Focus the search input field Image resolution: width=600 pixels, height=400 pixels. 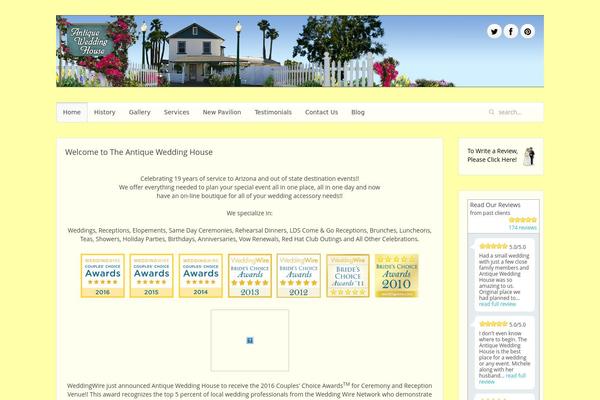pos(515,112)
